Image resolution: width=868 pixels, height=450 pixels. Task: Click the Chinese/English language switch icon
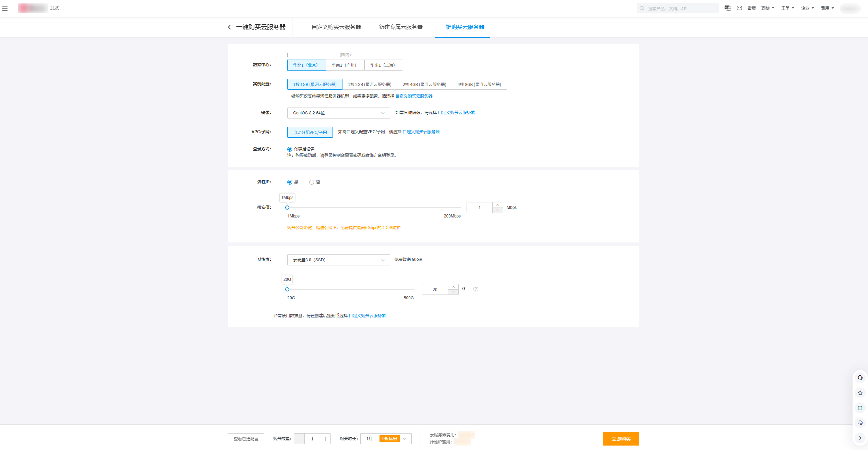[728, 8]
